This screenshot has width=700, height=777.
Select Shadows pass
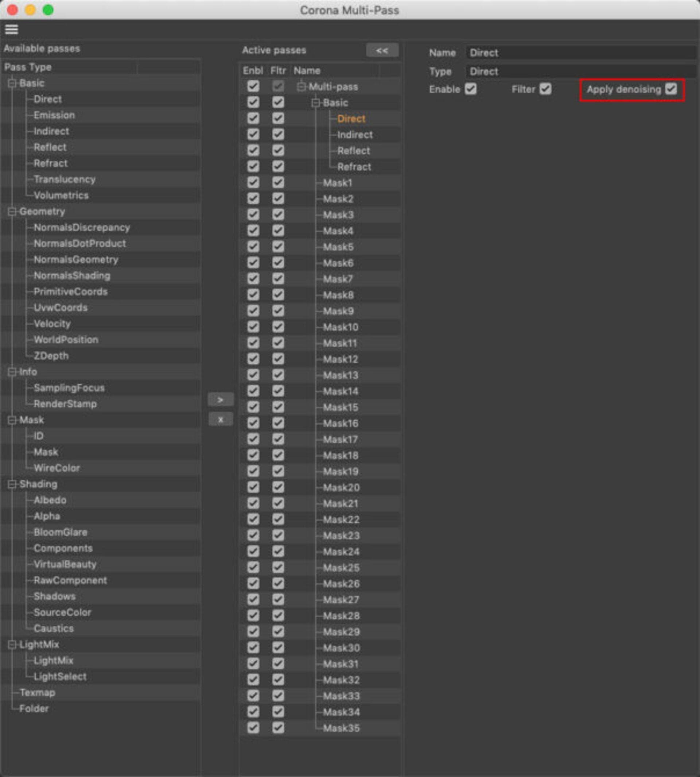click(55, 596)
